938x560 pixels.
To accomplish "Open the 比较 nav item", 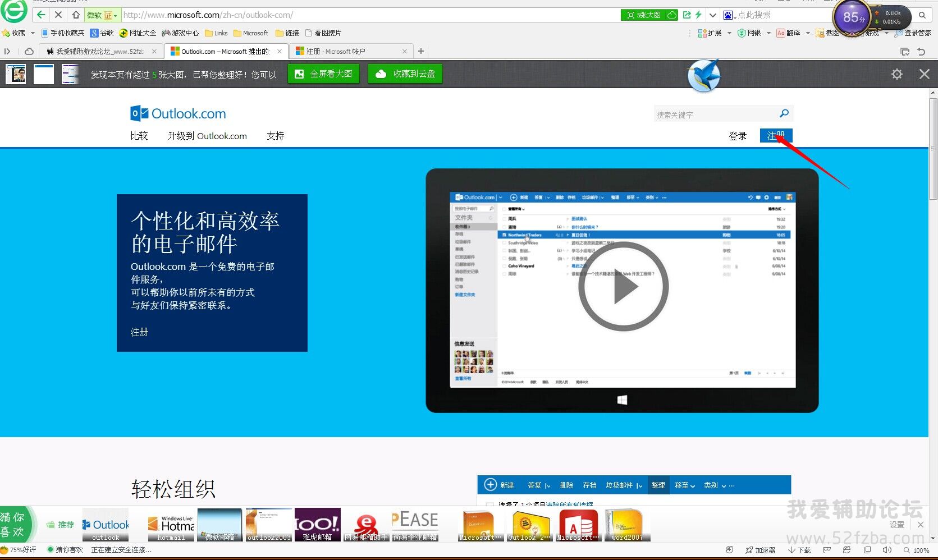I will [x=139, y=136].
